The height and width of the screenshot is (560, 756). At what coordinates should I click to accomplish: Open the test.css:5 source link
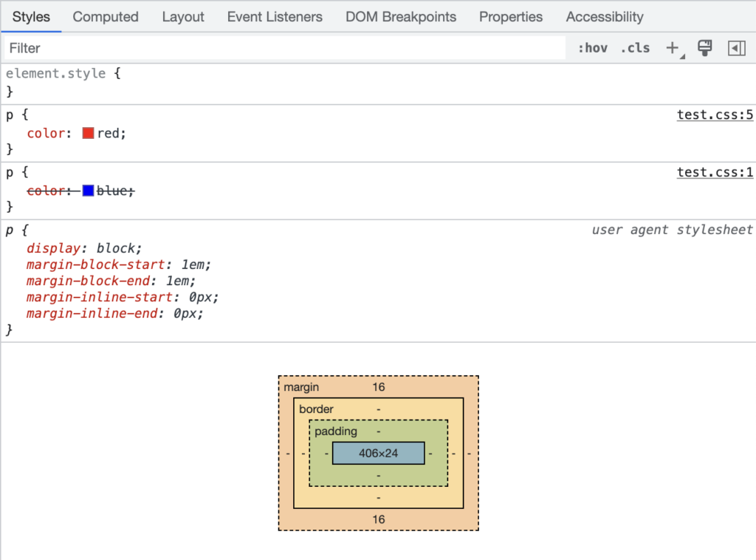pos(715,115)
